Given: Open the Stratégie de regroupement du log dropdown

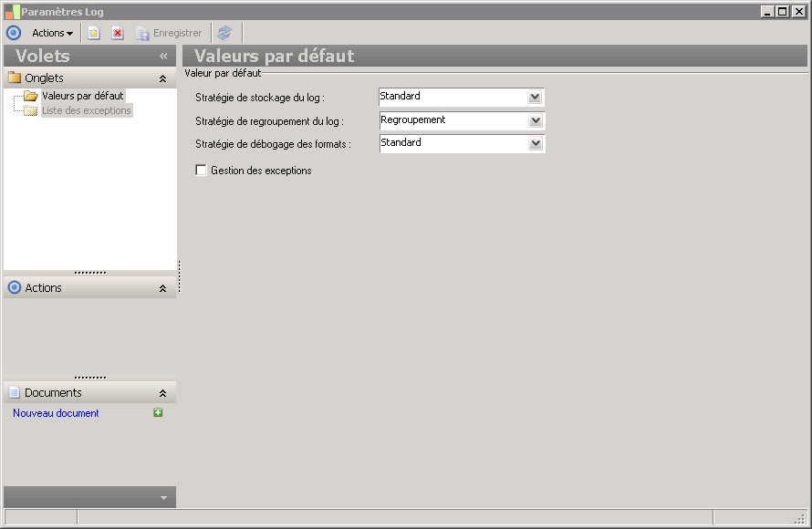Looking at the screenshot, I should [x=535, y=120].
